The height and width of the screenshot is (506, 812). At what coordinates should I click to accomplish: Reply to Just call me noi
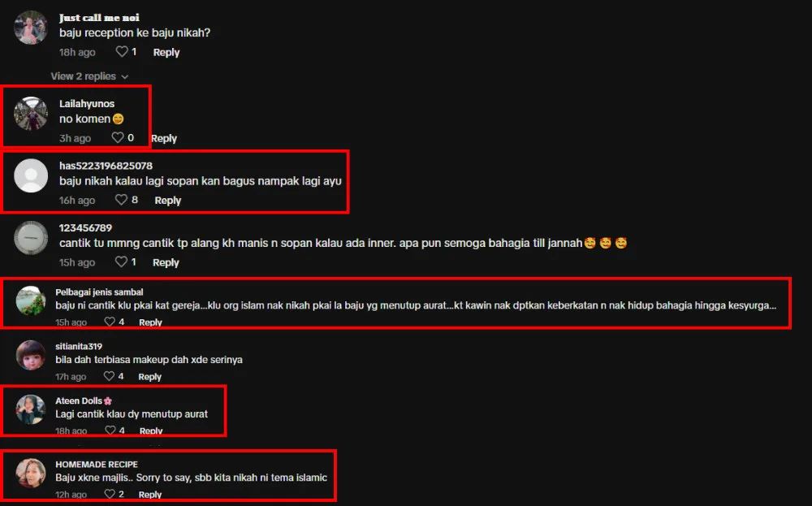(x=166, y=52)
